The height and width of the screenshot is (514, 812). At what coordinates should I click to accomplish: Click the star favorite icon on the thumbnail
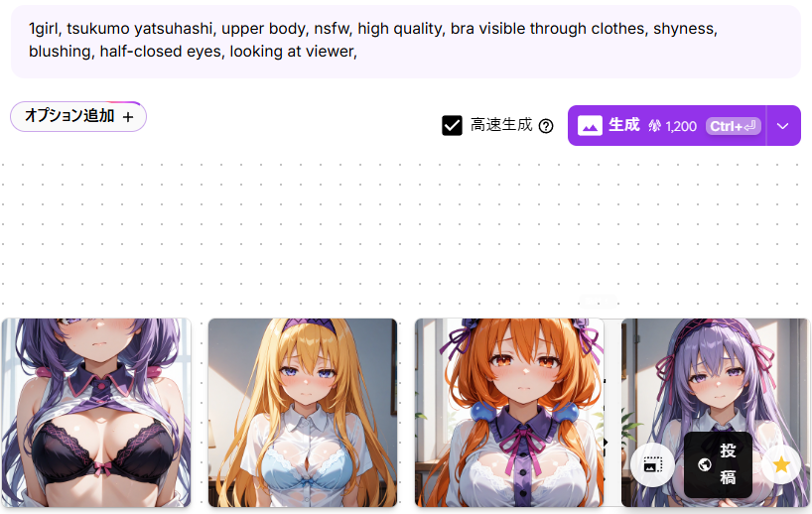point(781,464)
